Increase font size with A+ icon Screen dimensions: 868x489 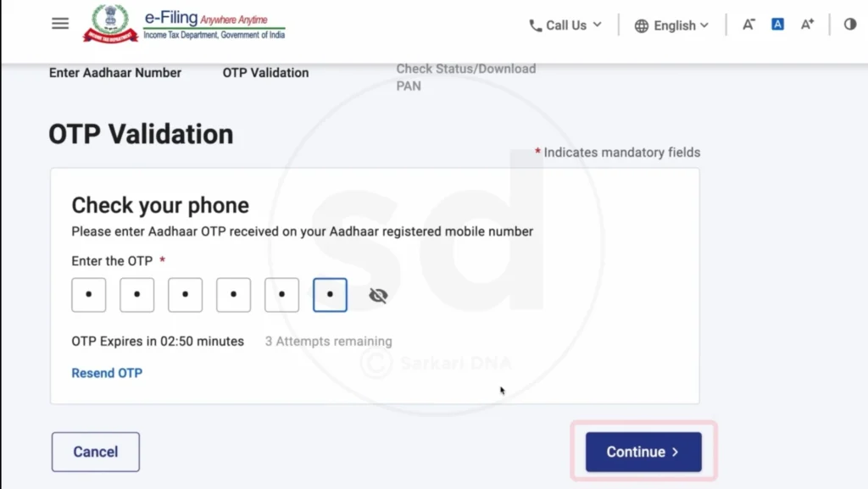pyautogui.click(x=807, y=25)
